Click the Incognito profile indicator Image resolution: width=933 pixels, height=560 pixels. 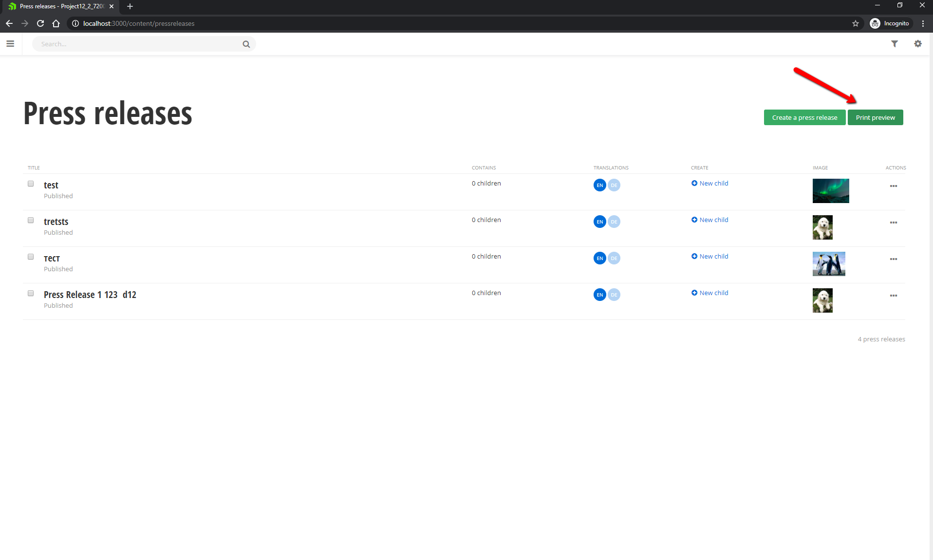tap(890, 23)
